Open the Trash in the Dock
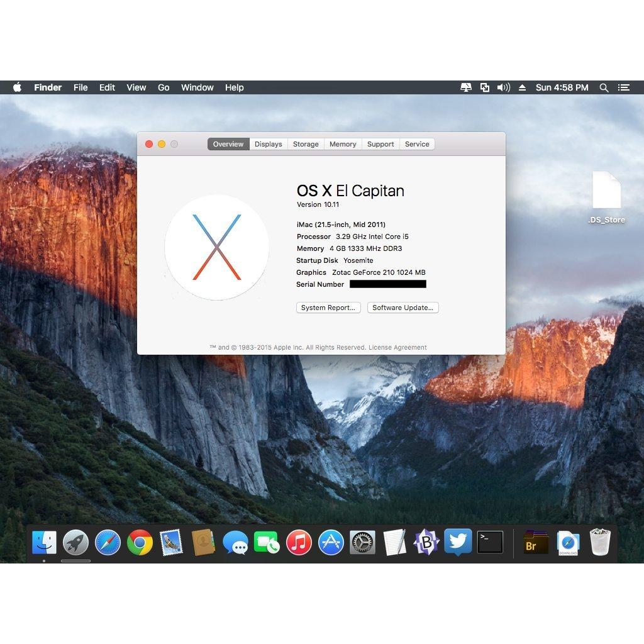 (600, 543)
